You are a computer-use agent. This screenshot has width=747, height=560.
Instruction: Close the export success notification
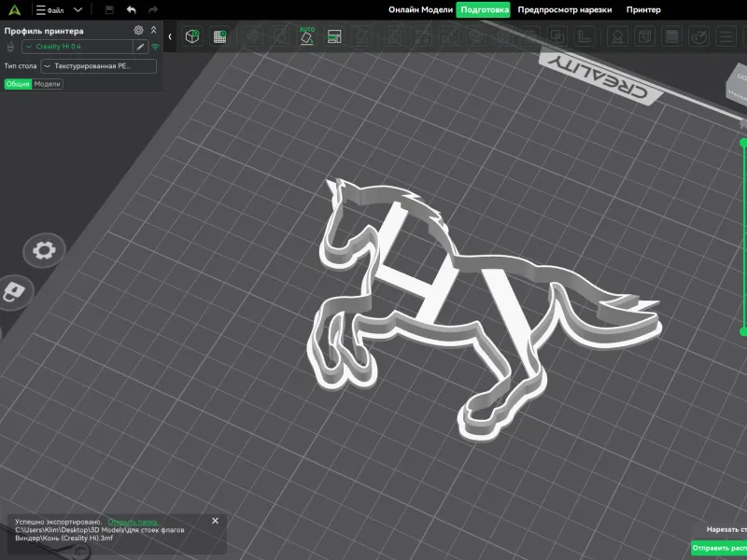coord(215,521)
